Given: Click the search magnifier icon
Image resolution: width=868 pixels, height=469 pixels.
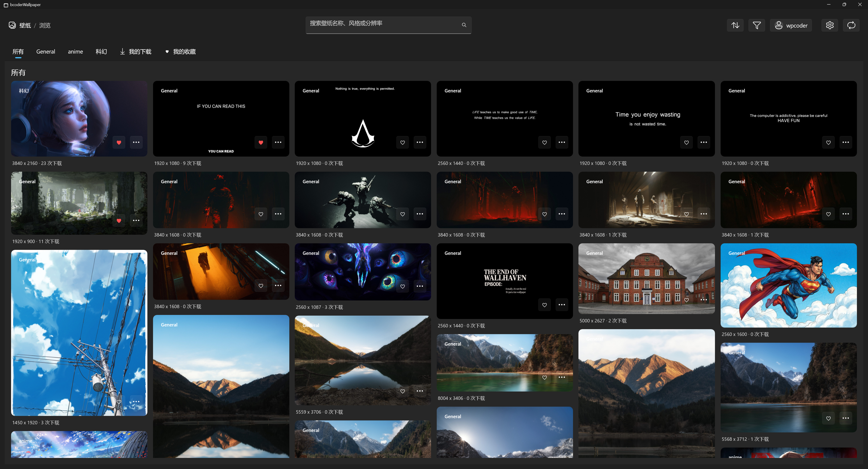Looking at the screenshot, I should pos(464,25).
